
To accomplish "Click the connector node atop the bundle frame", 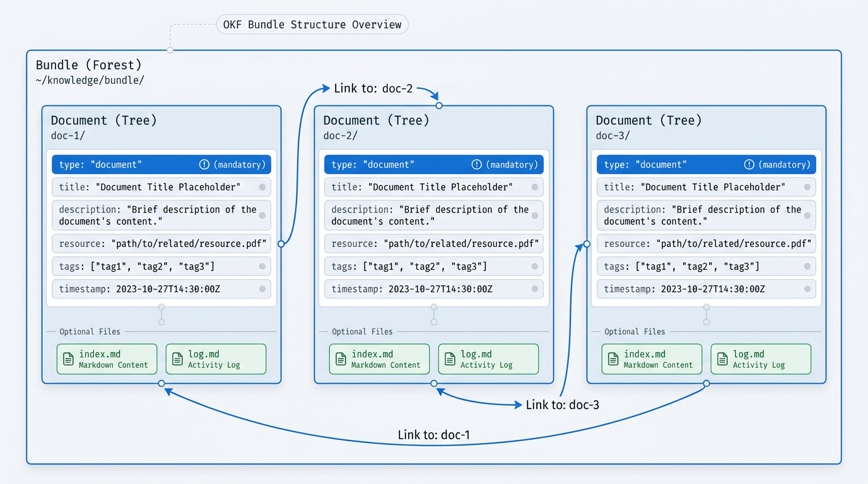I will point(170,50).
